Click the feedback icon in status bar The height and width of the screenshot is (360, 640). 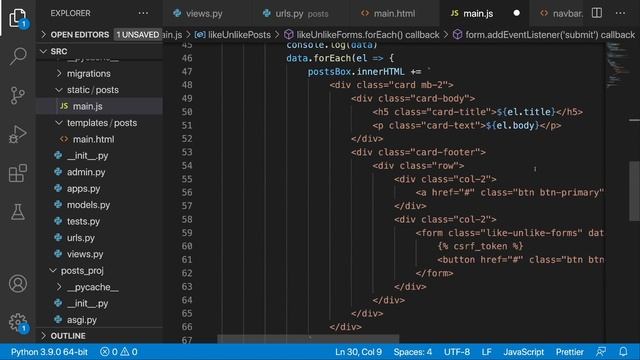coord(601,352)
